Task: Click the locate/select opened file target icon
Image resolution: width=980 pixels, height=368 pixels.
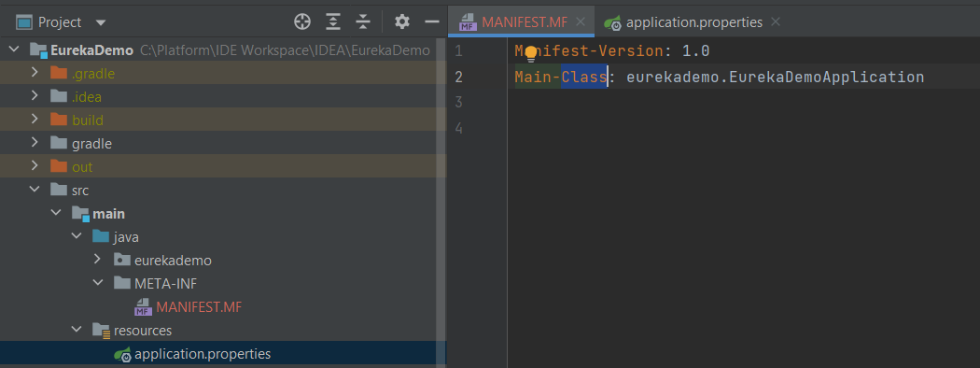Action: pos(301,21)
